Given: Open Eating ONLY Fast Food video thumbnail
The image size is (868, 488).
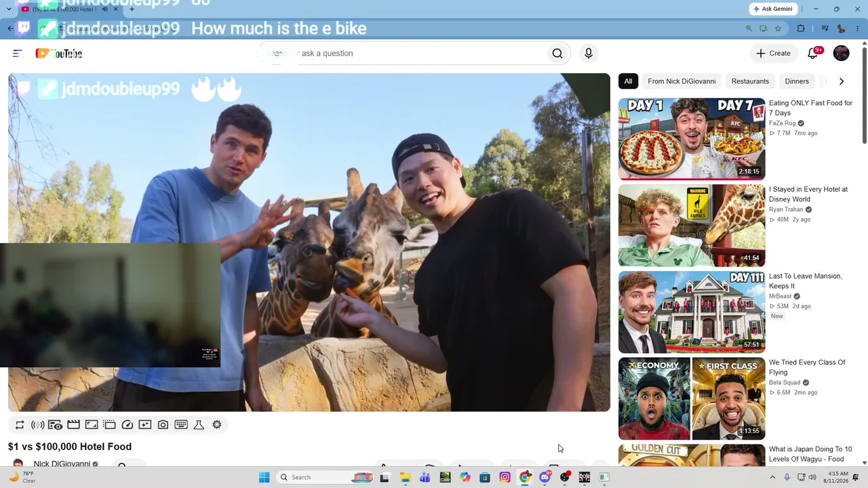Looking at the screenshot, I should pos(692,139).
